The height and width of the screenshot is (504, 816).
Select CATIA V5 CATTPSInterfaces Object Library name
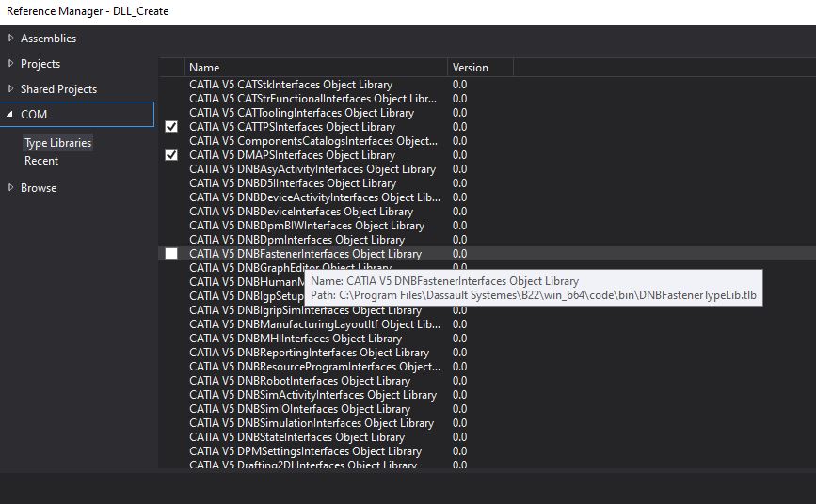coord(293,127)
